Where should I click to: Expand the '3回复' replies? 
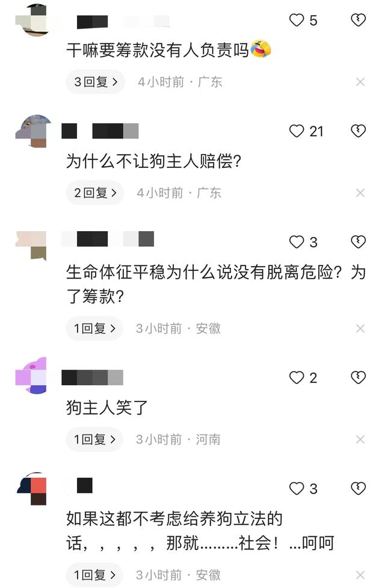coord(96,82)
